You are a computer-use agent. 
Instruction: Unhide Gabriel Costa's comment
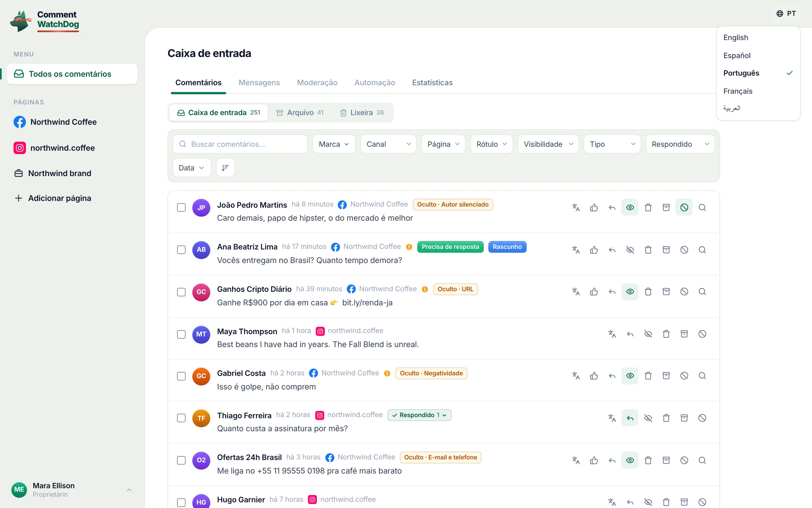click(630, 376)
